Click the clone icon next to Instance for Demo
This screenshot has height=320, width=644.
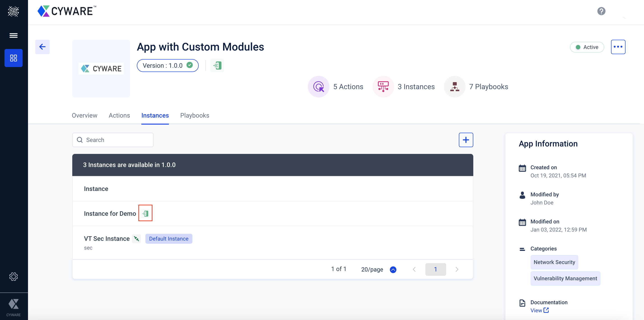(145, 213)
